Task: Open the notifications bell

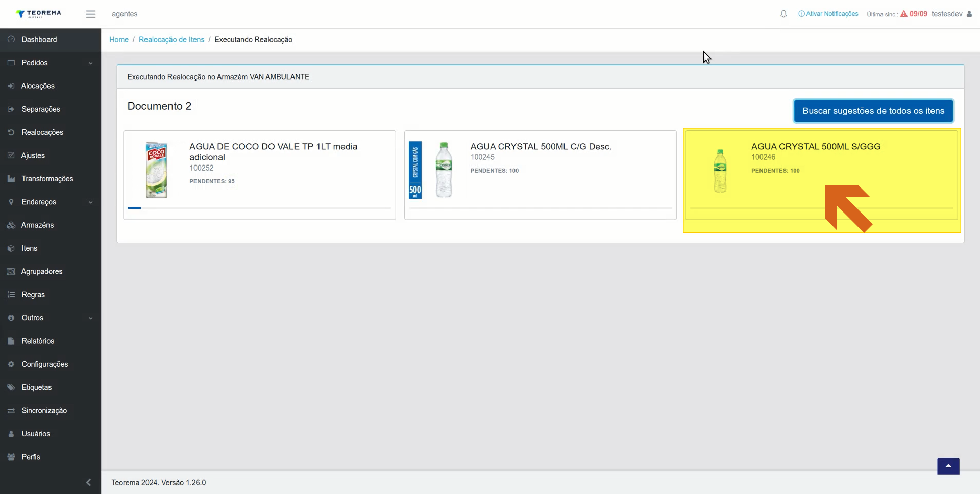Action: [783, 14]
